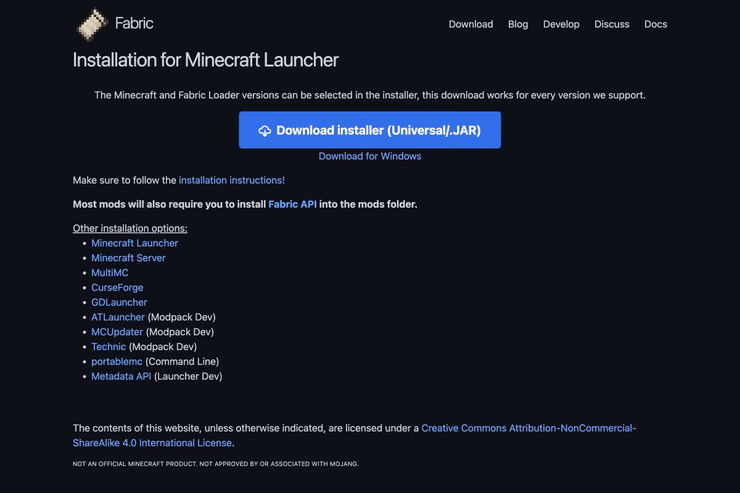Open the Technic link
740x493 pixels.
(109, 347)
